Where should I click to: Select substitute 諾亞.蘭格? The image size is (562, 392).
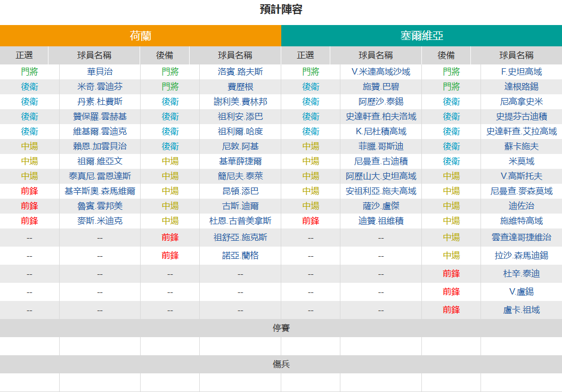click(x=240, y=256)
